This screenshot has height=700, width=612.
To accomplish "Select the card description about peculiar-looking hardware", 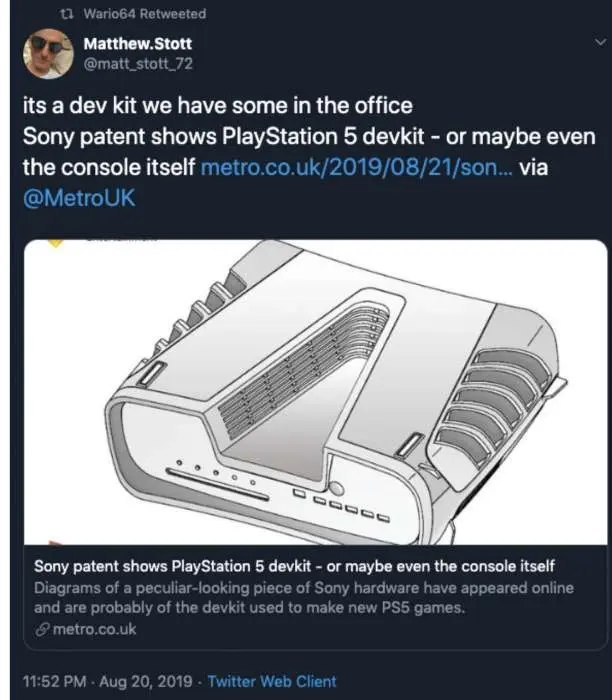I will pos(304,598).
